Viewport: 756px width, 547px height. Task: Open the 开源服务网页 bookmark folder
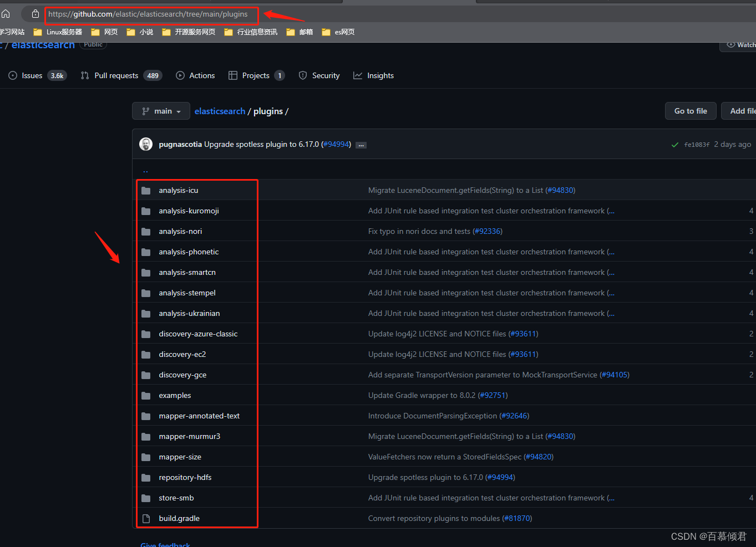click(189, 32)
